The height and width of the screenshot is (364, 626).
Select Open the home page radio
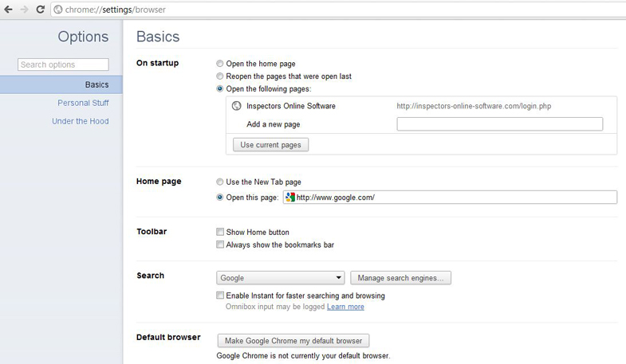pos(219,64)
